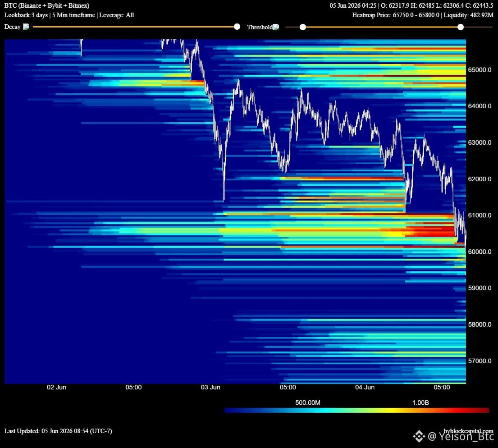Click the 'Decay' label
This screenshot has width=498, height=448.
click(12, 27)
